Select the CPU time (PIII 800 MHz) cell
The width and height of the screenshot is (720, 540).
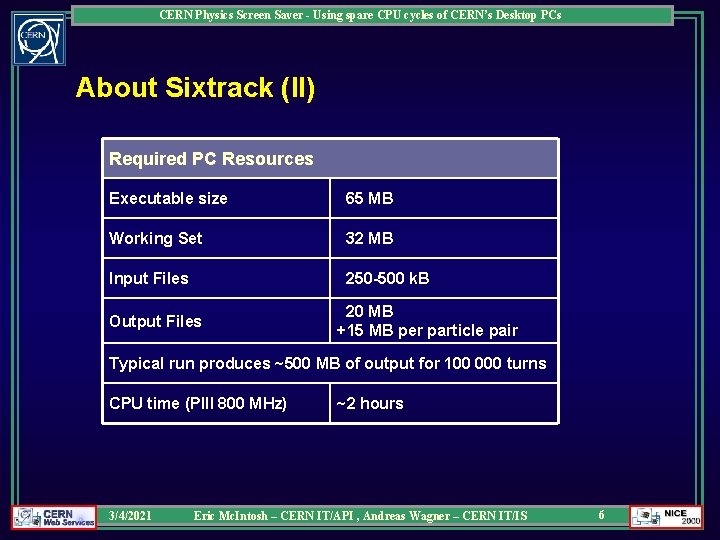[216, 404]
